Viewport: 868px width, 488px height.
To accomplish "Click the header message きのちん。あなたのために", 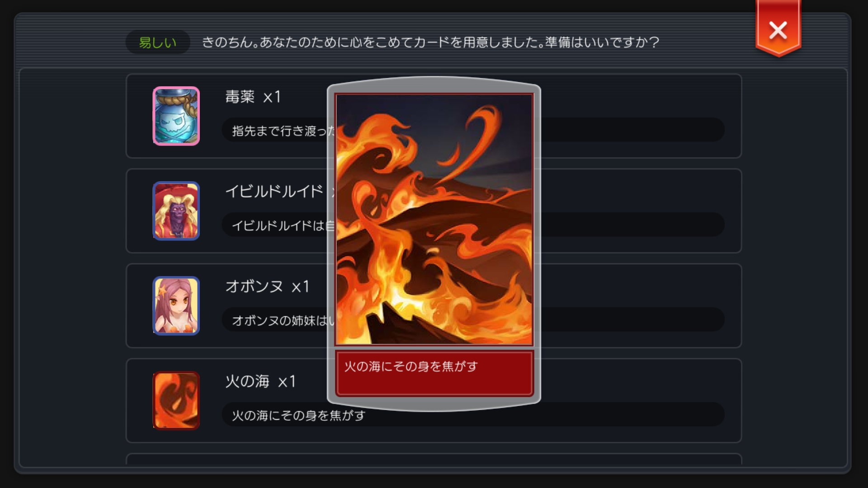I will tap(430, 42).
